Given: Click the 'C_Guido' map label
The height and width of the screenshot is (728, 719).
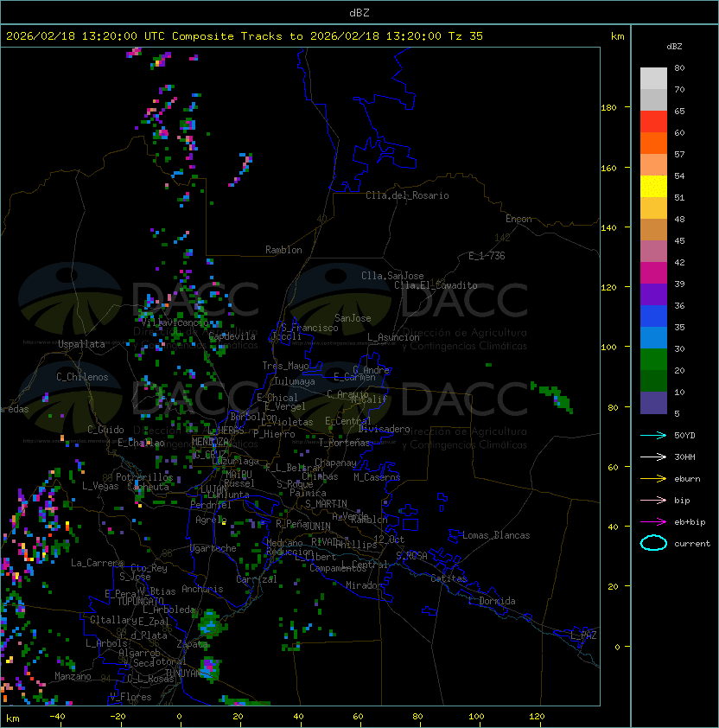Looking at the screenshot, I should coord(105,430).
